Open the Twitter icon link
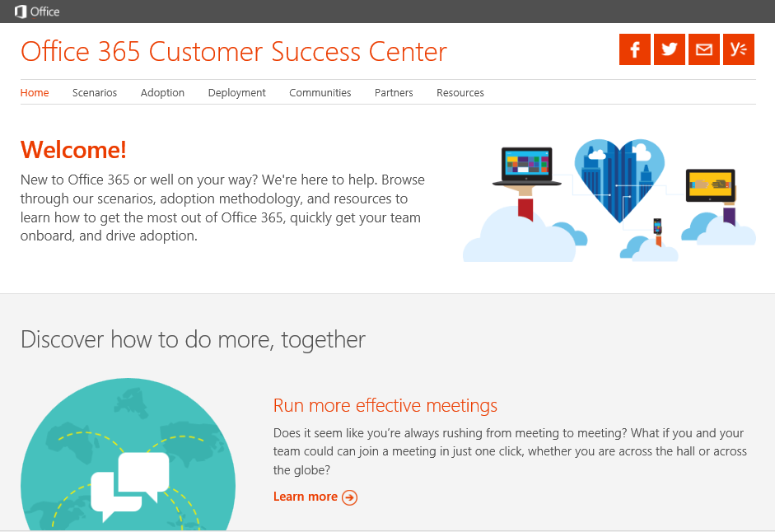775x532 pixels. click(670, 49)
